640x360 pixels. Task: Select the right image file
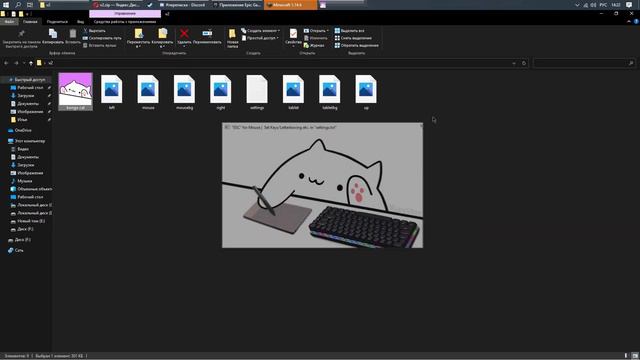pos(220,92)
